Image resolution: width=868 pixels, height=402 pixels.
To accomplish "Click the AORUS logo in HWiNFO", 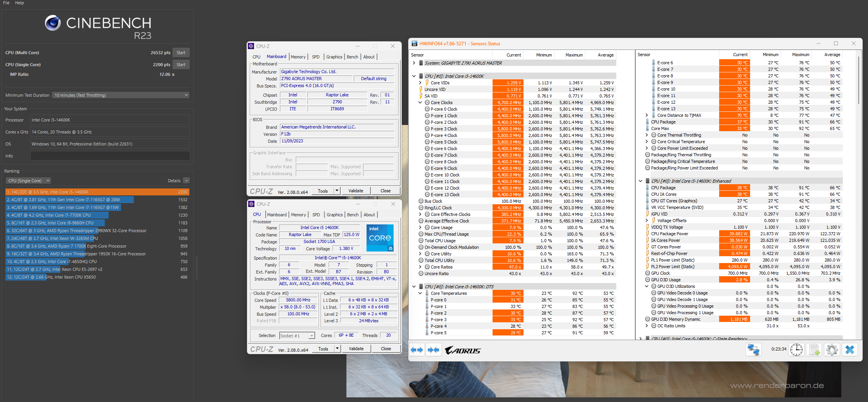I will point(462,351).
